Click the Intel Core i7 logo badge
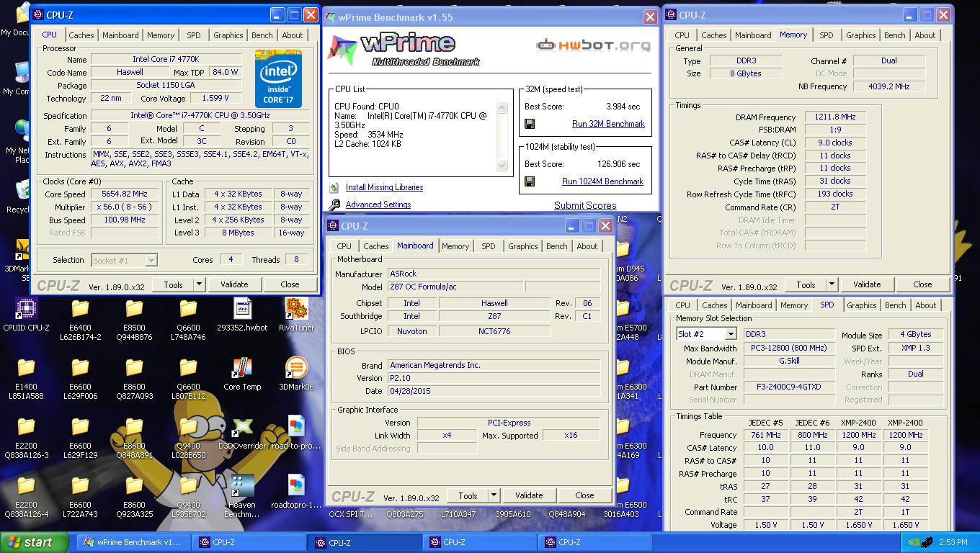 coord(278,79)
